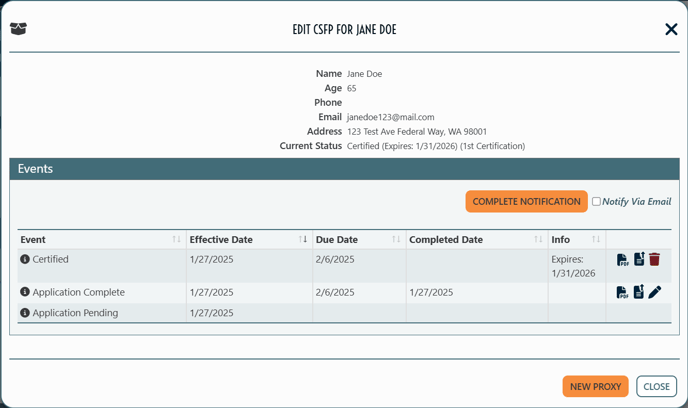This screenshot has height=408, width=688.
Task: Click the box icon in dialog header
Action: pyautogui.click(x=18, y=29)
